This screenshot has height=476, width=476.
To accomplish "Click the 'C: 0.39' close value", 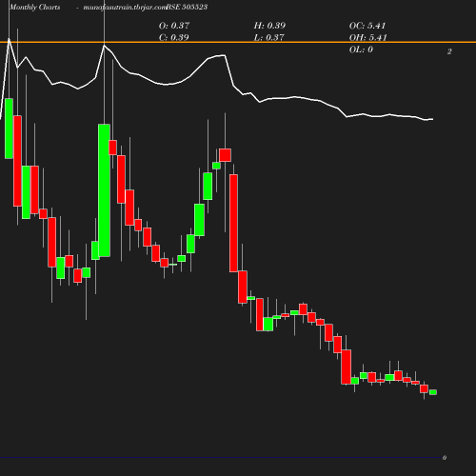I will 173,37.
